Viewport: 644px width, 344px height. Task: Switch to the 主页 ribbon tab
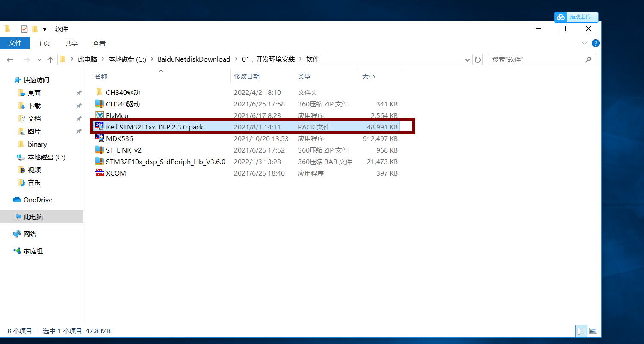pyautogui.click(x=44, y=43)
